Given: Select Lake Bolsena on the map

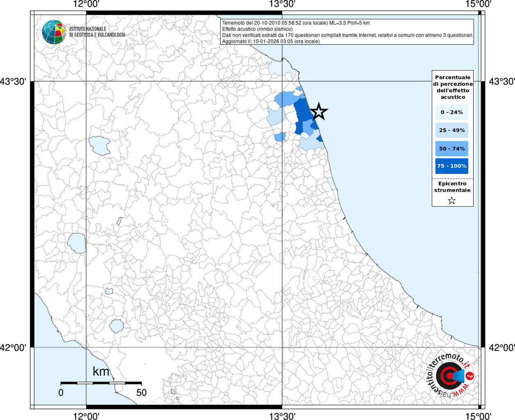Looking at the screenshot, I should click(77, 242).
